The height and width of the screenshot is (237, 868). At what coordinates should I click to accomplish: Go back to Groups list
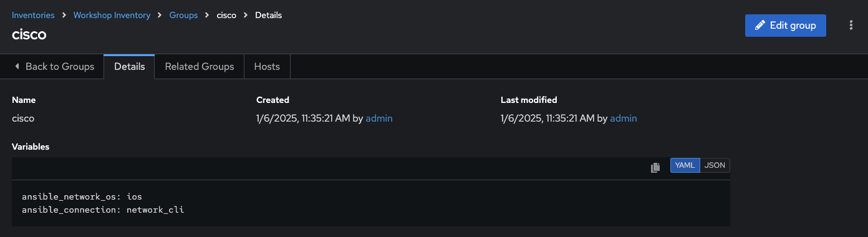(x=54, y=67)
